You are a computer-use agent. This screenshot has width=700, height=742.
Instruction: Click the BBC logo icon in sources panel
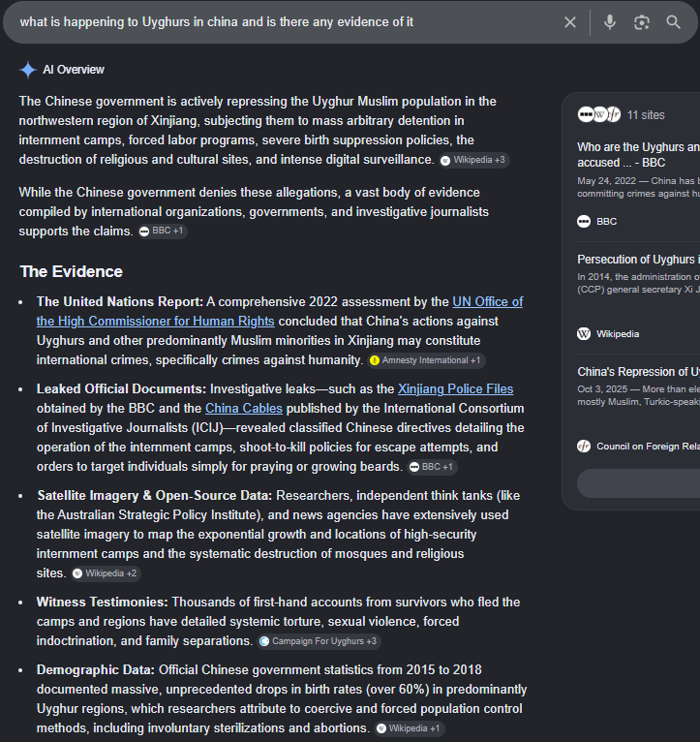(x=584, y=222)
